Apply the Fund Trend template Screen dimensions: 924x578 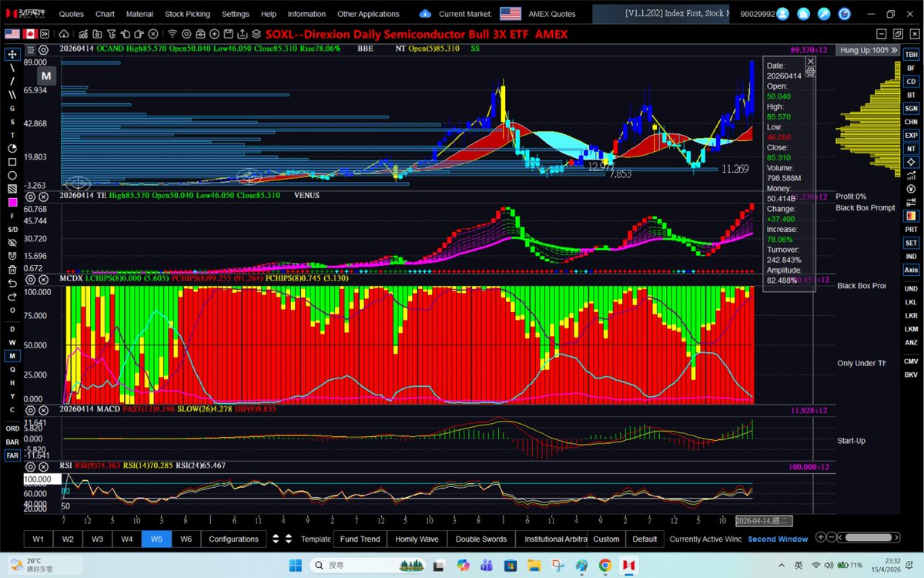pos(360,539)
